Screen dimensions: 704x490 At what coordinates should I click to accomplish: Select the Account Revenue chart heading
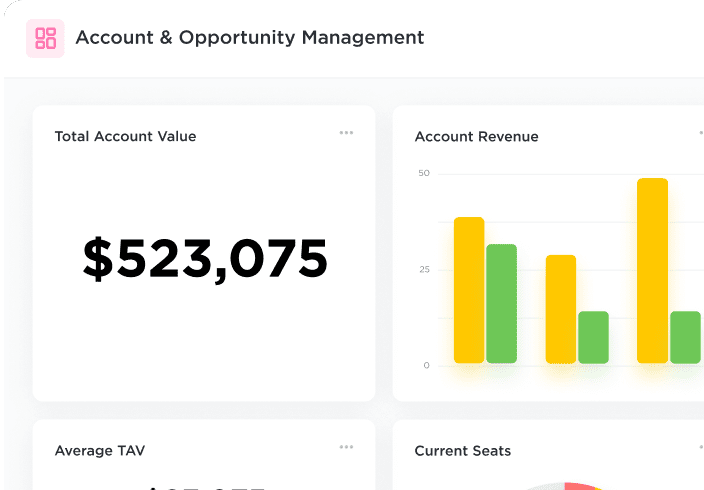476,136
